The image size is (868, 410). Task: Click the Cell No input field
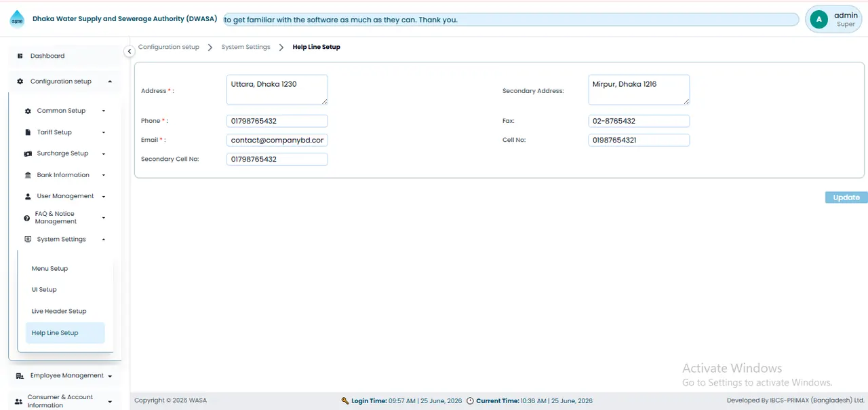pos(639,140)
